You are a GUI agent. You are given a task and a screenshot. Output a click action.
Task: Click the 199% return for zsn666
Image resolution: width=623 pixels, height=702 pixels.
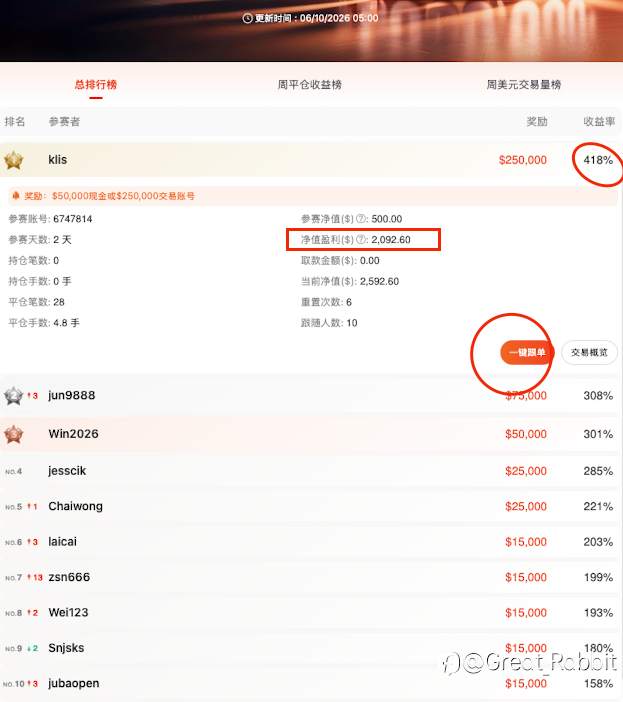pos(598,577)
